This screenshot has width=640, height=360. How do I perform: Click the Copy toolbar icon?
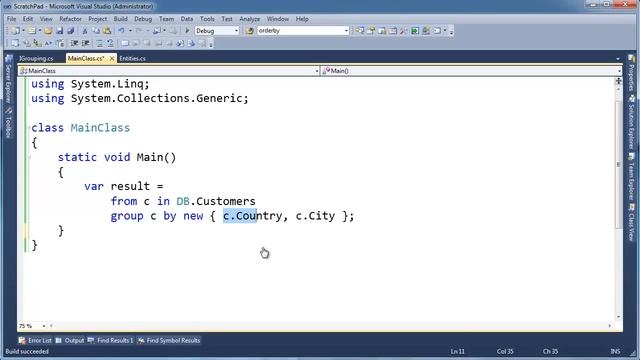(96, 31)
